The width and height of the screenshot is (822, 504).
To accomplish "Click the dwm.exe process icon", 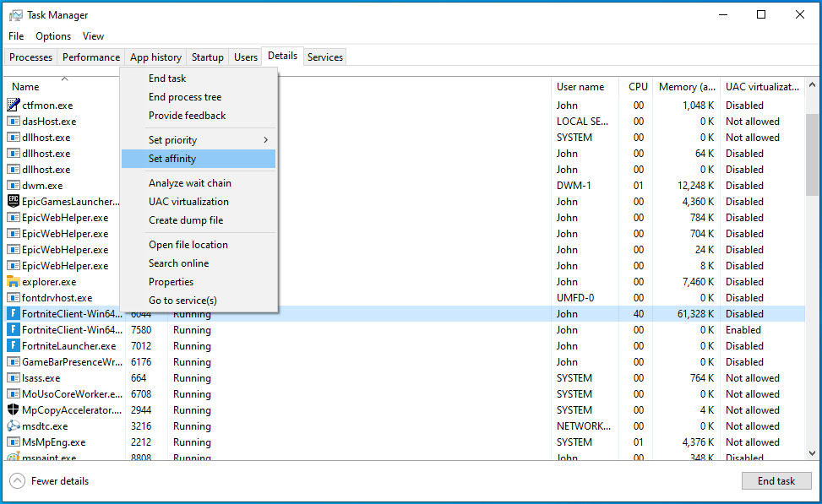I will (x=14, y=186).
